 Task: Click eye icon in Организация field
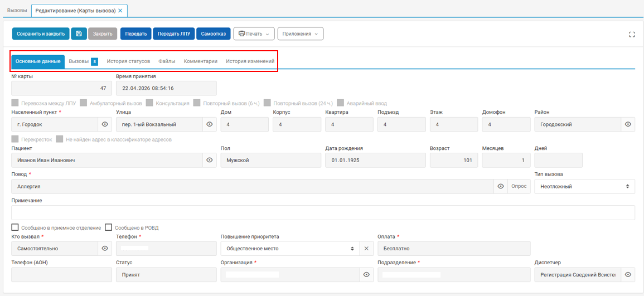(x=366, y=275)
